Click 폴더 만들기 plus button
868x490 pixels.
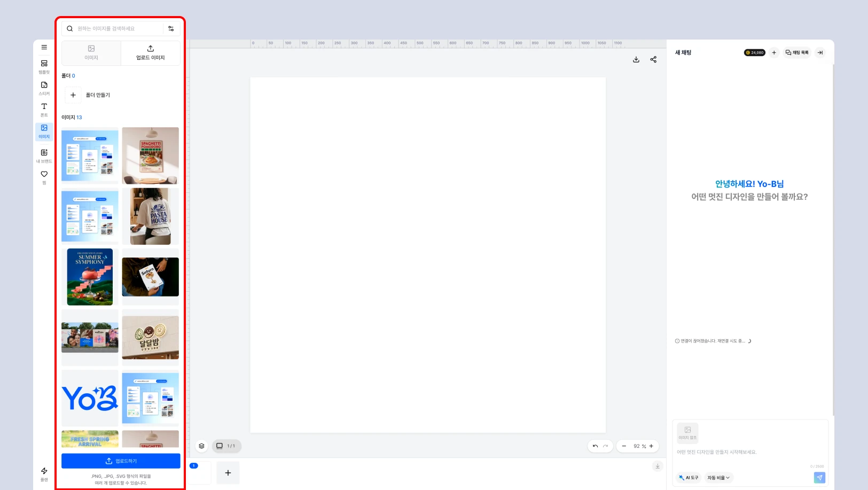pos(73,95)
